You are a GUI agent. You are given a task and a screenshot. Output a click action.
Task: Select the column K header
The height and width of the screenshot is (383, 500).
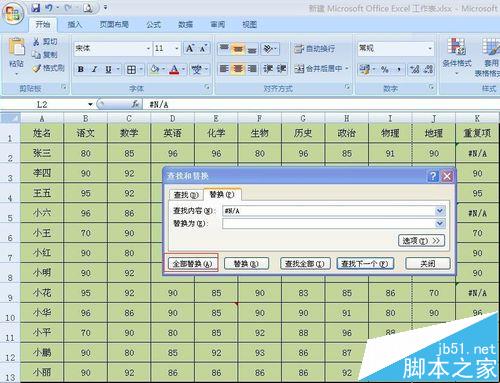[477, 118]
